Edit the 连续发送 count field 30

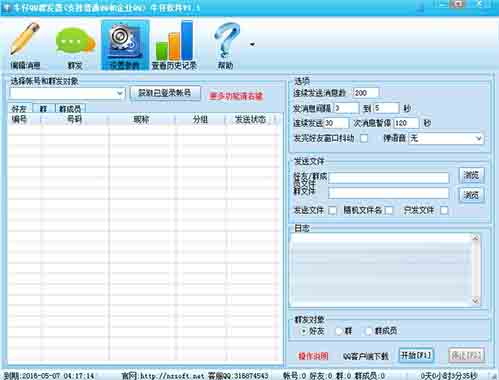[x=336, y=123]
